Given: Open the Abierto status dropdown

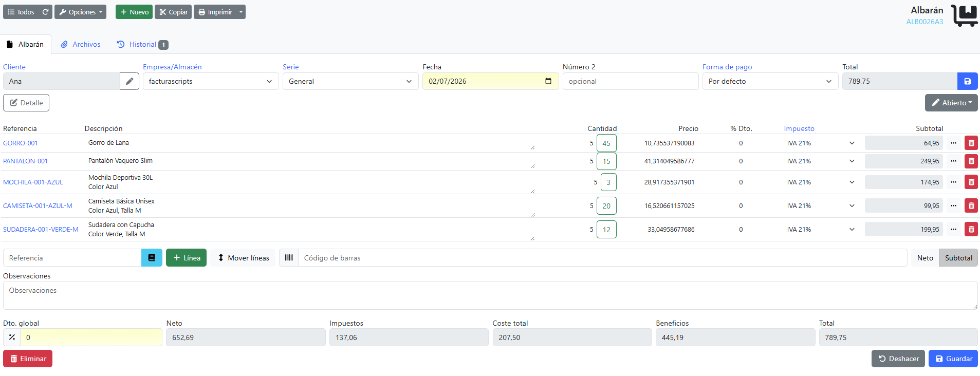Looking at the screenshot, I should pyautogui.click(x=951, y=103).
